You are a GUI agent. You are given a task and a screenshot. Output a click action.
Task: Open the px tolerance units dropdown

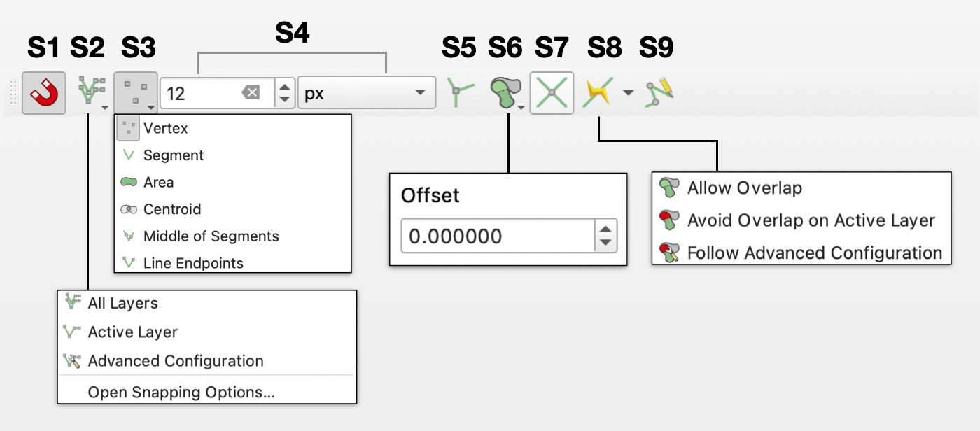(x=366, y=92)
